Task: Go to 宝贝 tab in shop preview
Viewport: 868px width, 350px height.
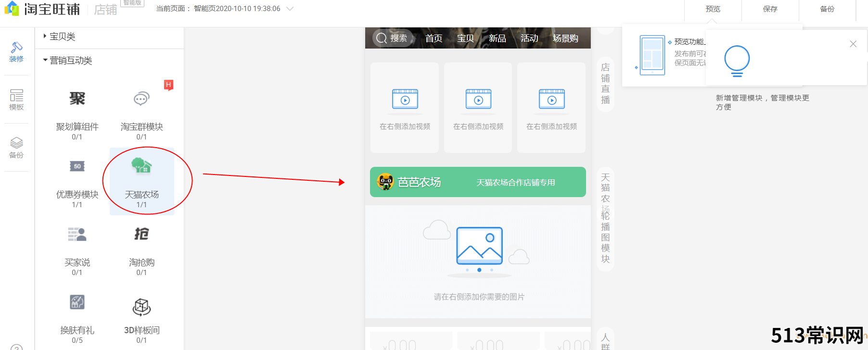Action: point(465,38)
